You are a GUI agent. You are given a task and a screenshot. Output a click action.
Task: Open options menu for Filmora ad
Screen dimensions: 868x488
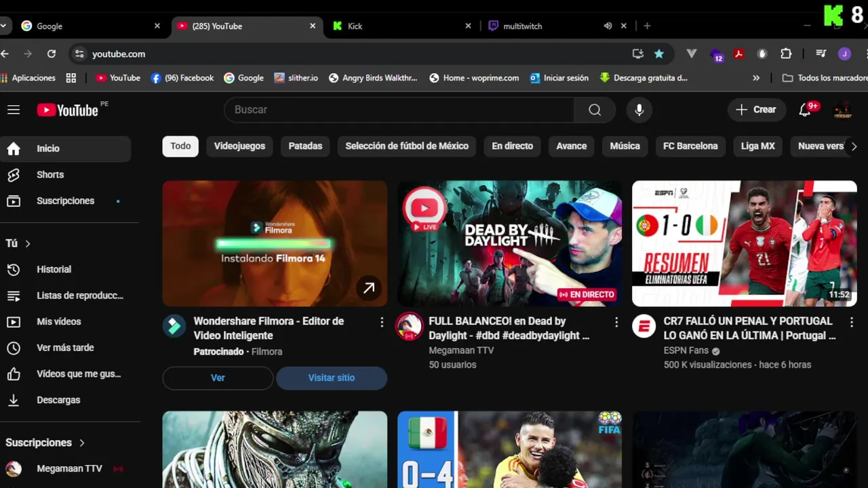(382, 323)
